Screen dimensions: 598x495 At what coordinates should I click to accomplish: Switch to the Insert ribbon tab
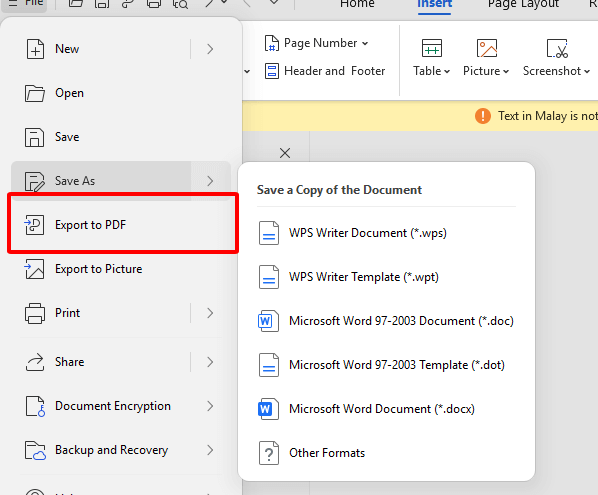coord(434,4)
